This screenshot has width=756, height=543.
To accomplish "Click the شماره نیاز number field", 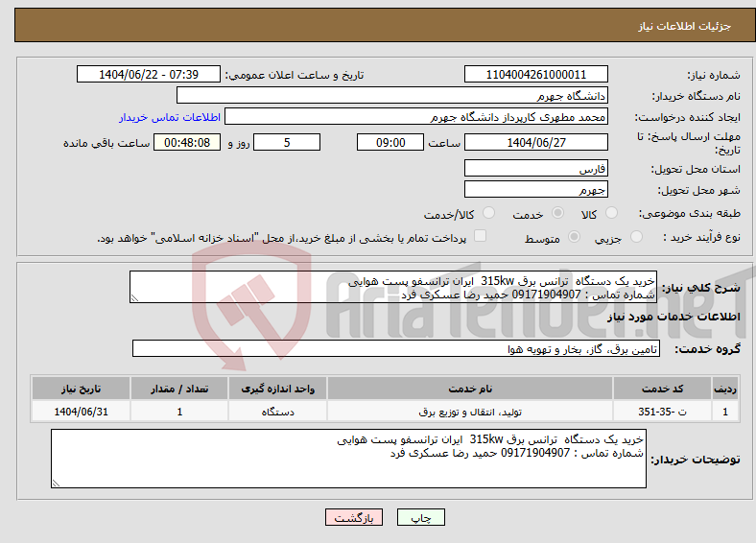I will 536,74.
